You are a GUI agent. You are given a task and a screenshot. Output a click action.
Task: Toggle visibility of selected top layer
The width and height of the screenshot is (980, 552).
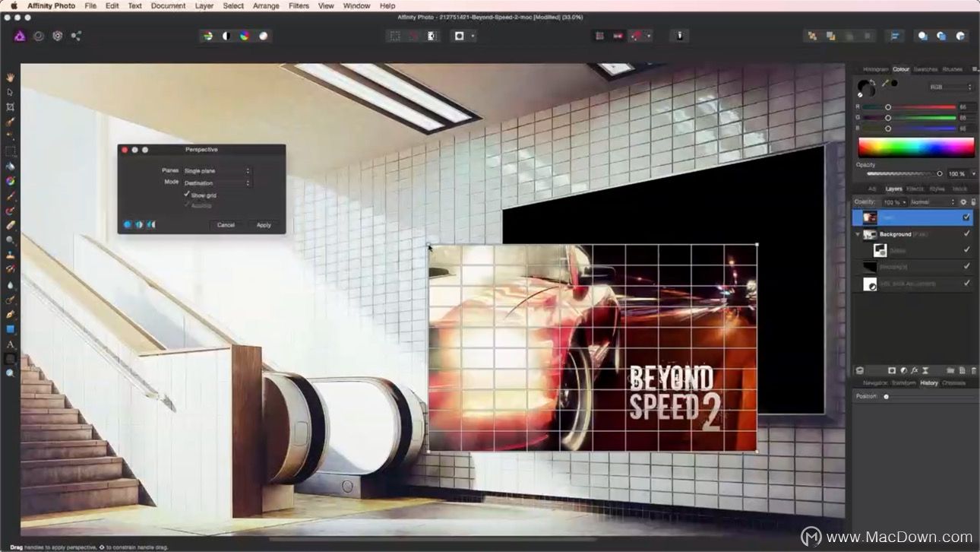pyautogui.click(x=966, y=217)
